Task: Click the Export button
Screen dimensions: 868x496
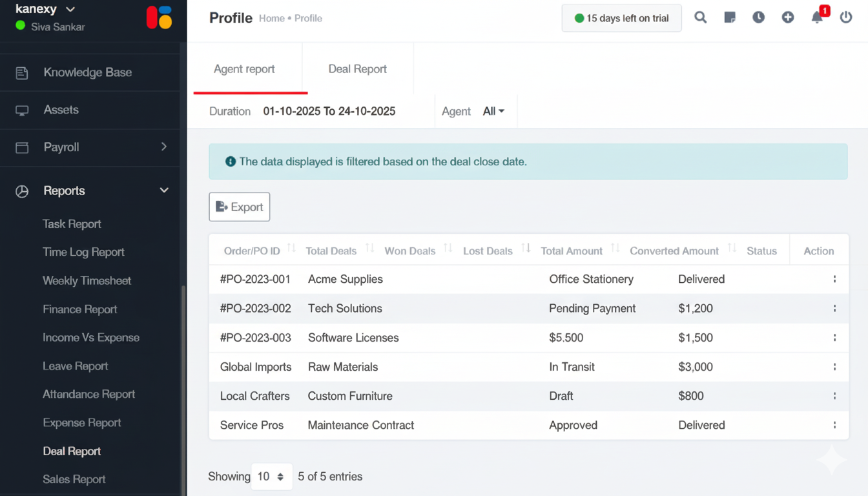Action: tap(240, 207)
